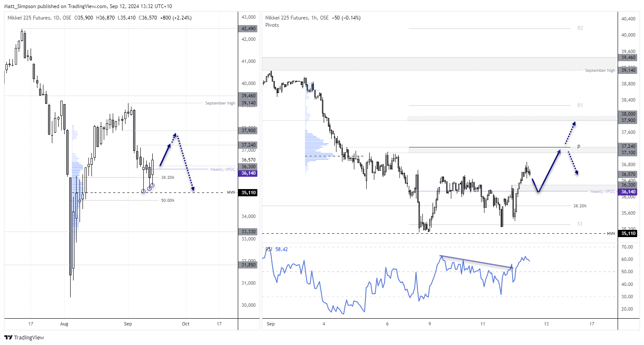Click the 42,490 price label on daily chart

coord(249,29)
